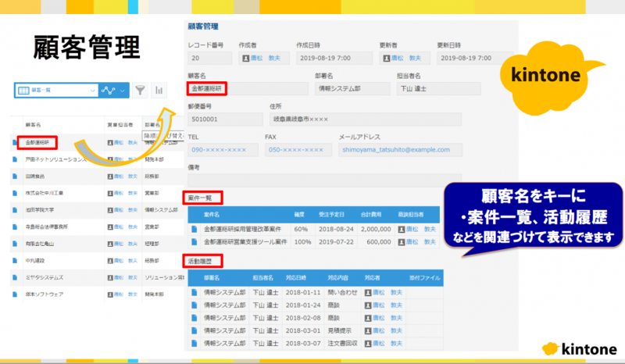Open record icon for ミヤタシステムズ row
625x364 pixels.
[15, 277]
